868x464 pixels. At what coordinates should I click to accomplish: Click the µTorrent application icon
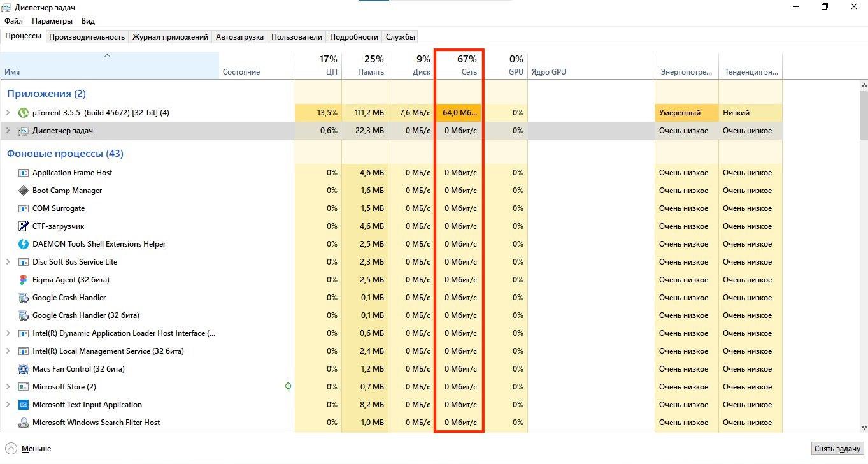[x=24, y=113]
